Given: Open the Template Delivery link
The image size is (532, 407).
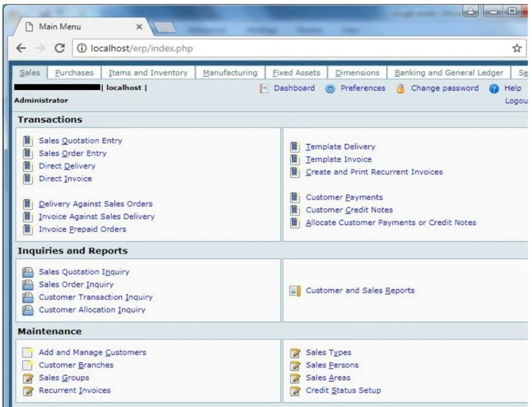Looking at the screenshot, I should click(x=340, y=146).
